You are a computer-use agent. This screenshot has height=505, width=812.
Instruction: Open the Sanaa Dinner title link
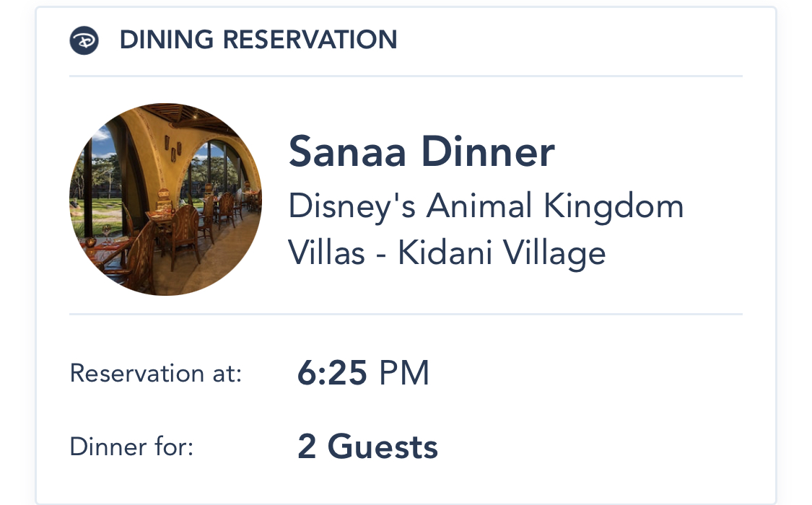[422, 152]
